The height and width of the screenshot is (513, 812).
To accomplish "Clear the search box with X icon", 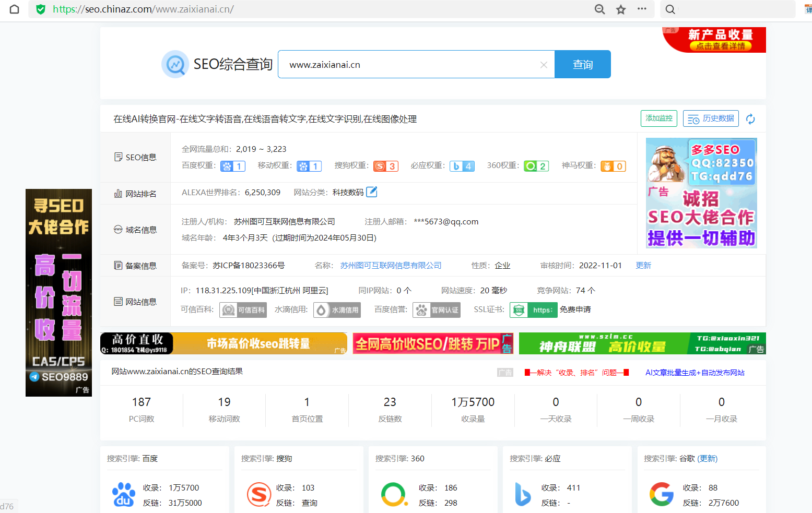I will click(x=544, y=65).
